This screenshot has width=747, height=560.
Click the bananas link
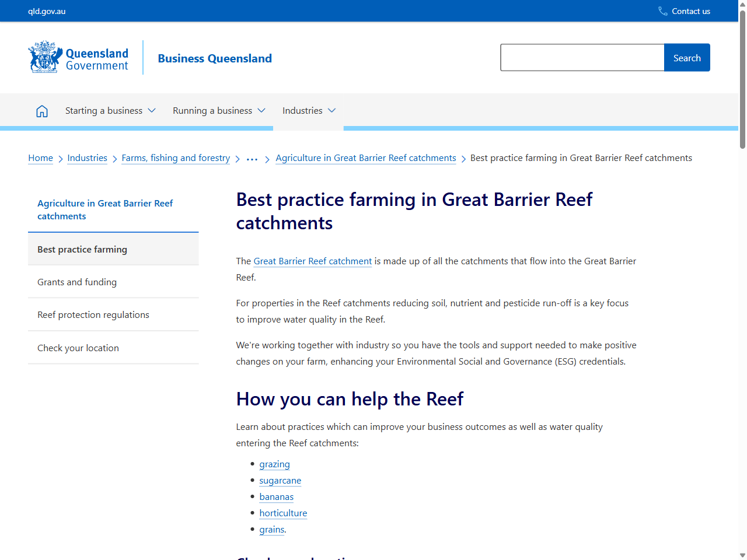276,496
